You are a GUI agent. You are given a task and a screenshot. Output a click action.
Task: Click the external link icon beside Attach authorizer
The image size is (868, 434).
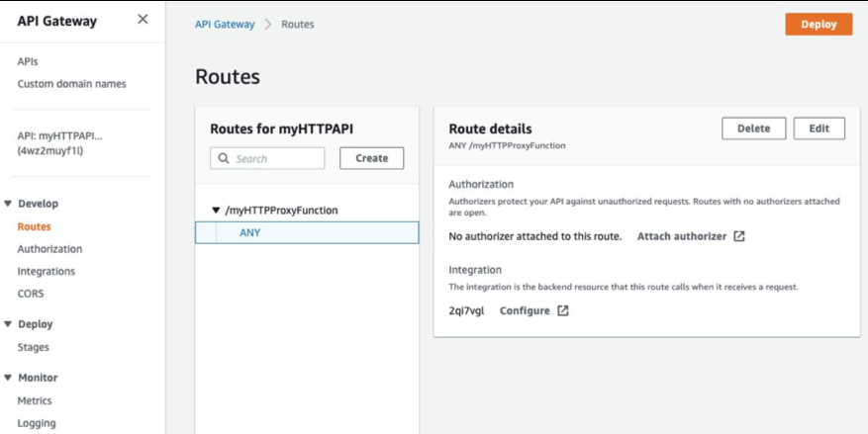click(738, 236)
